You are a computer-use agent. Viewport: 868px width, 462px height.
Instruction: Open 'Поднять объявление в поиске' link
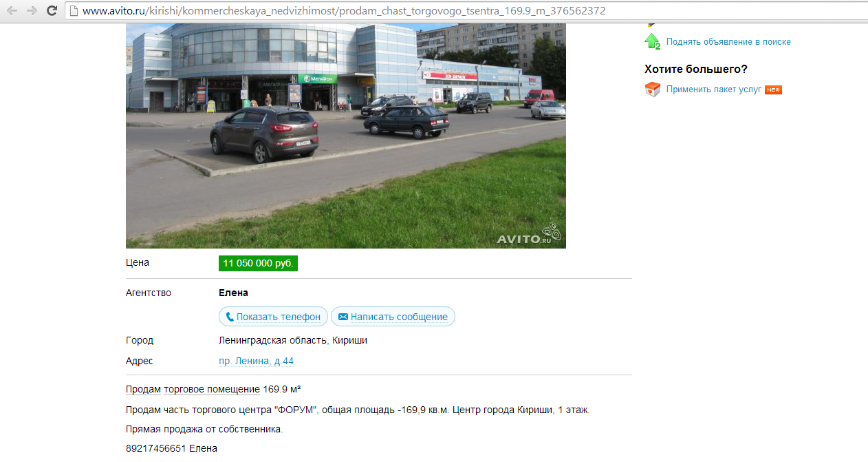pyautogui.click(x=728, y=42)
